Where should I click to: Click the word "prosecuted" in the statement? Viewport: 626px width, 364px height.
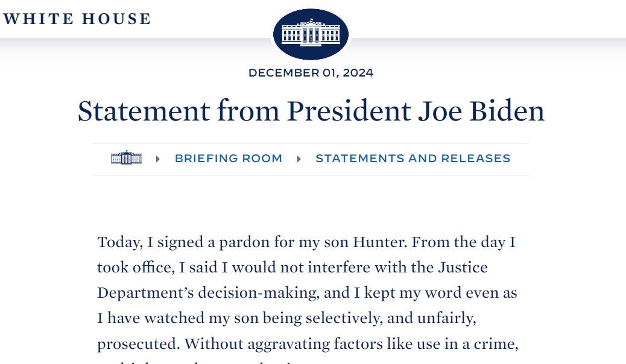pos(137,344)
